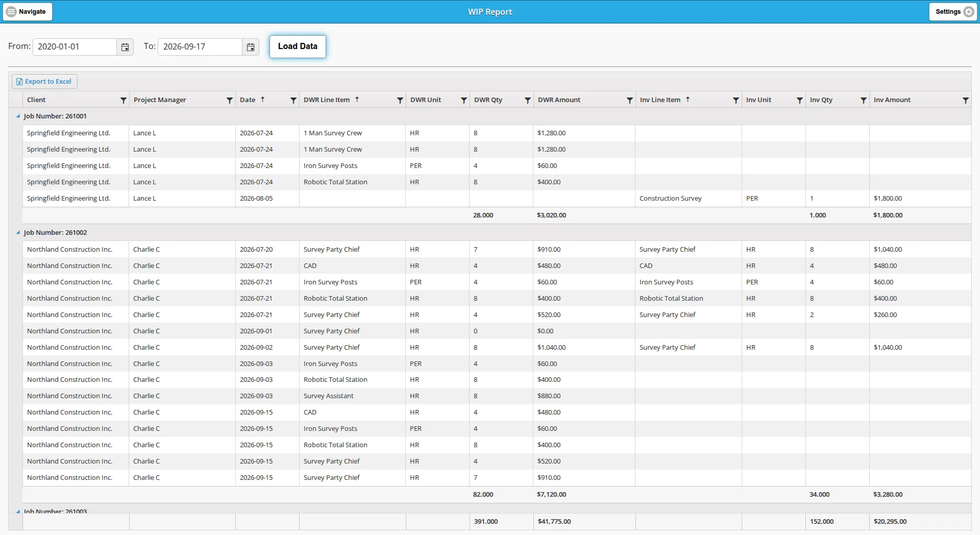
Task: Click the 261001 subtotal $3,020.00
Action: 551,215
